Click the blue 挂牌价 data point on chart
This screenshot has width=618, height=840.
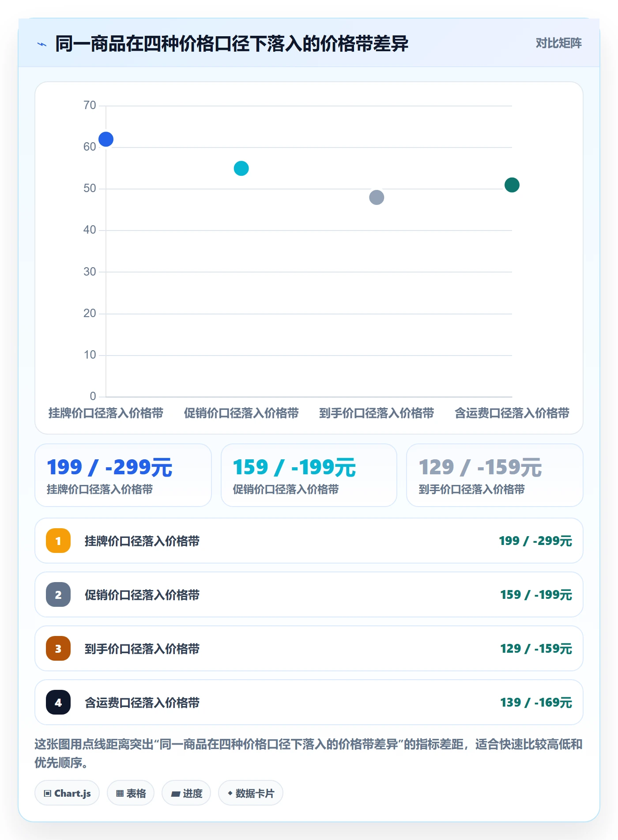pos(106,139)
